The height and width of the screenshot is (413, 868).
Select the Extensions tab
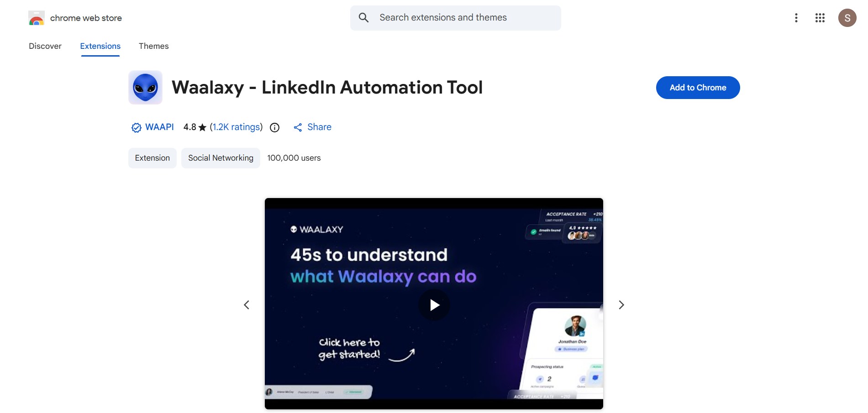100,46
